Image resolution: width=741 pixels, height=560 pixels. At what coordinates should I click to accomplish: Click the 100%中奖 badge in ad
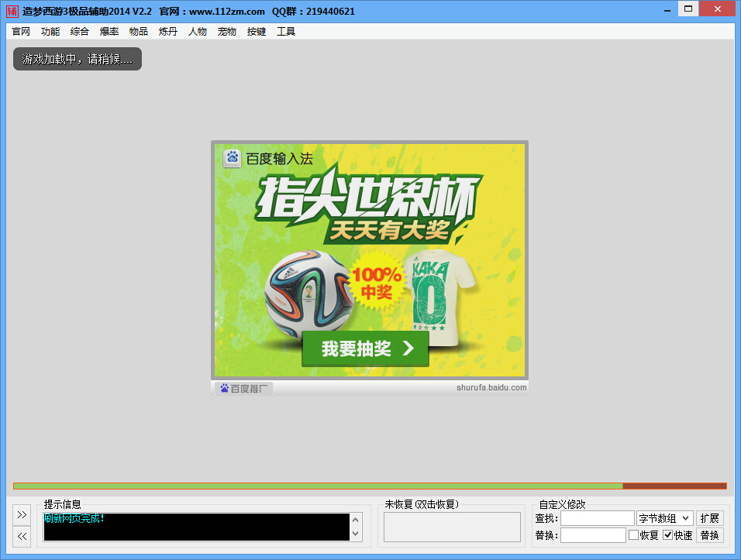[x=377, y=281]
